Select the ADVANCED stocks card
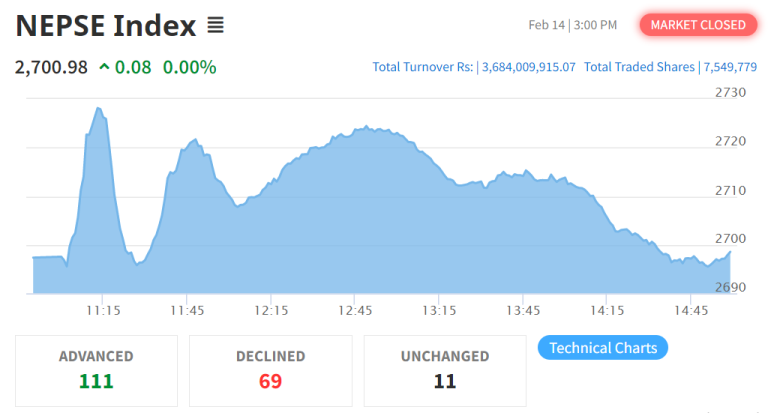 pos(96,370)
